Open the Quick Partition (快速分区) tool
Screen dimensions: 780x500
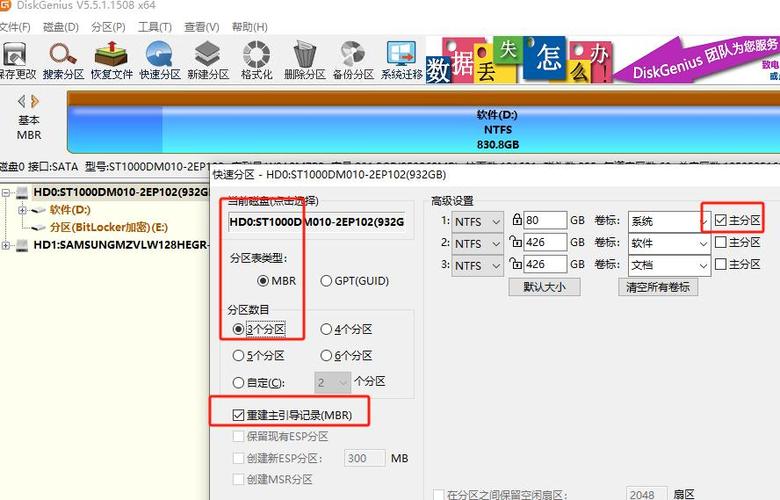pyautogui.click(x=160, y=61)
